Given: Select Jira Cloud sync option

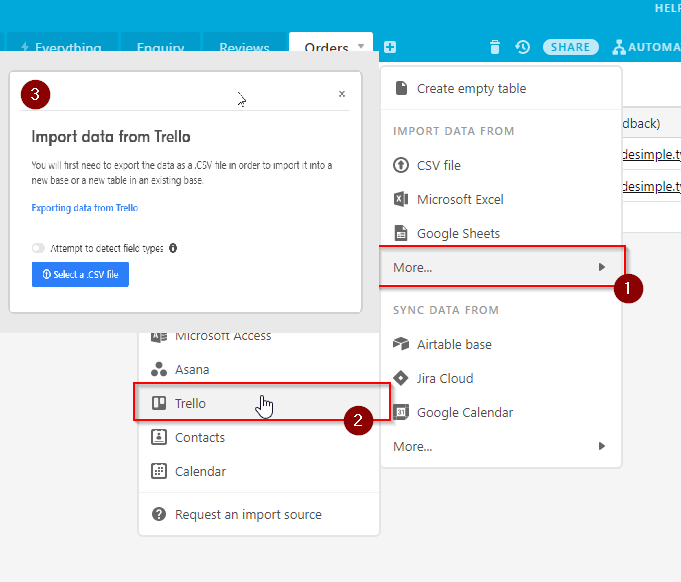Looking at the screenshot, I should tap(501, 378).
